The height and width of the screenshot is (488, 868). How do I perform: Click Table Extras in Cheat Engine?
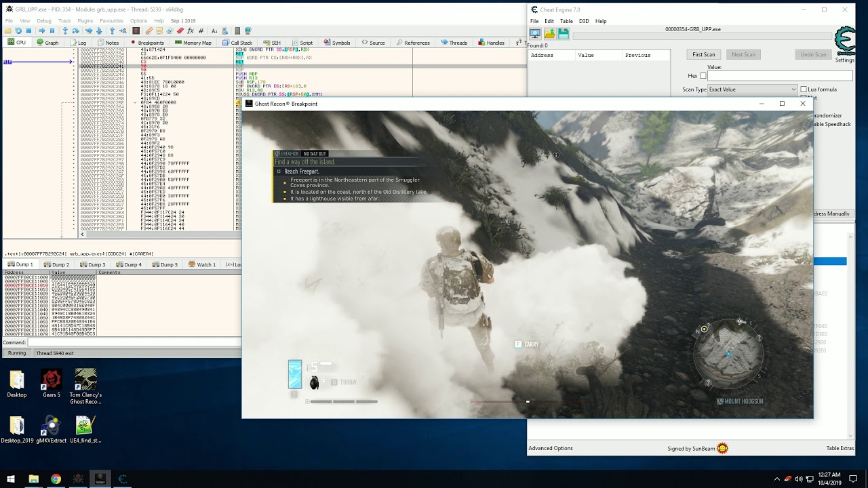tap(840, 448)
